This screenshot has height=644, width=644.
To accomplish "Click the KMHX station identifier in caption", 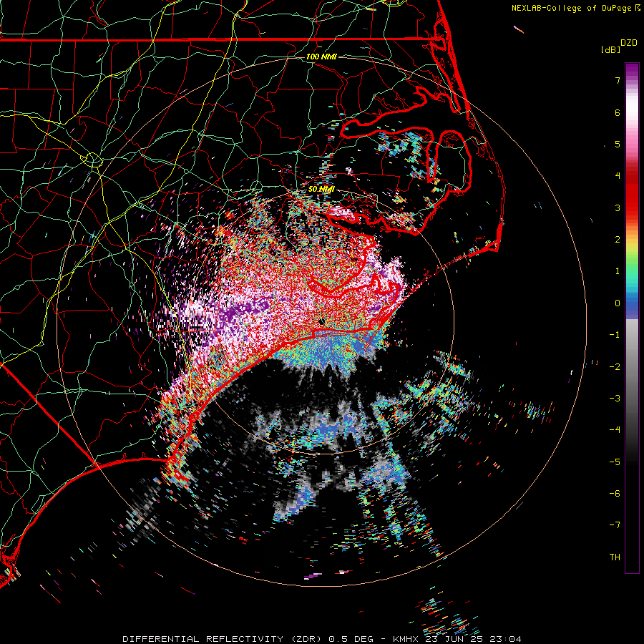I will click(406, 639).
